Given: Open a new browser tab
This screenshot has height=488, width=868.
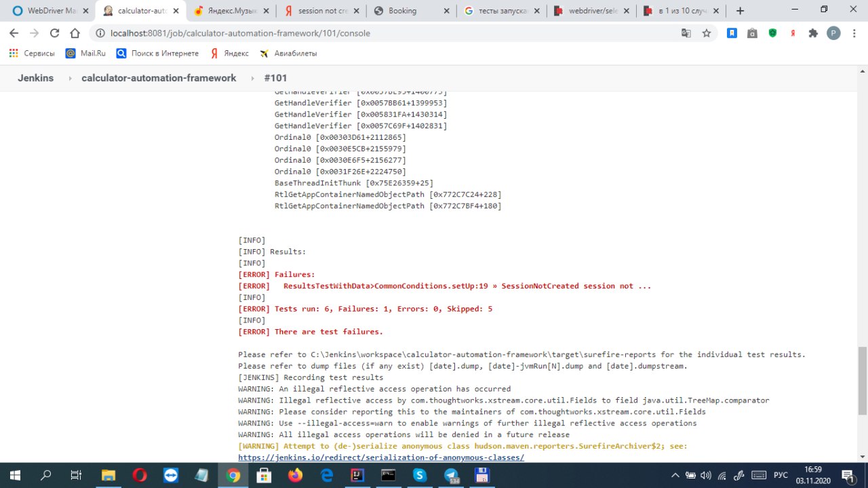Looking at the screenshot, I should (x=740, y=11).
